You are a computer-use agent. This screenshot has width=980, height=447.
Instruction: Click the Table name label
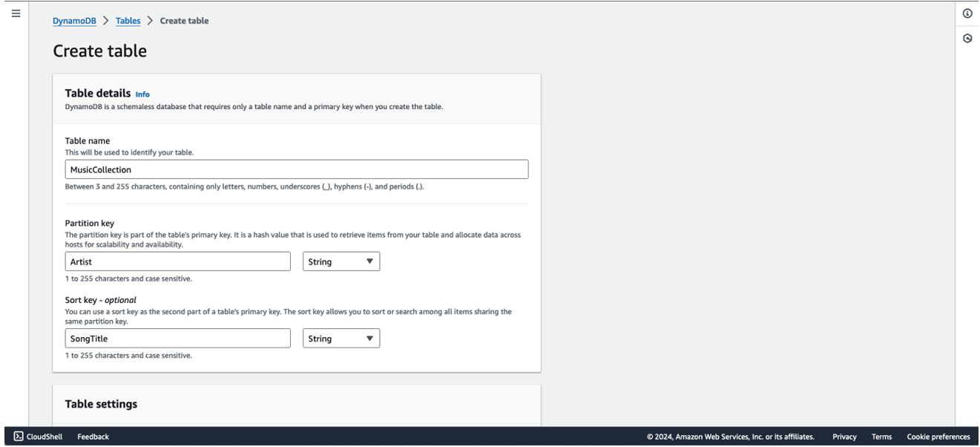(x=88, y=140)
